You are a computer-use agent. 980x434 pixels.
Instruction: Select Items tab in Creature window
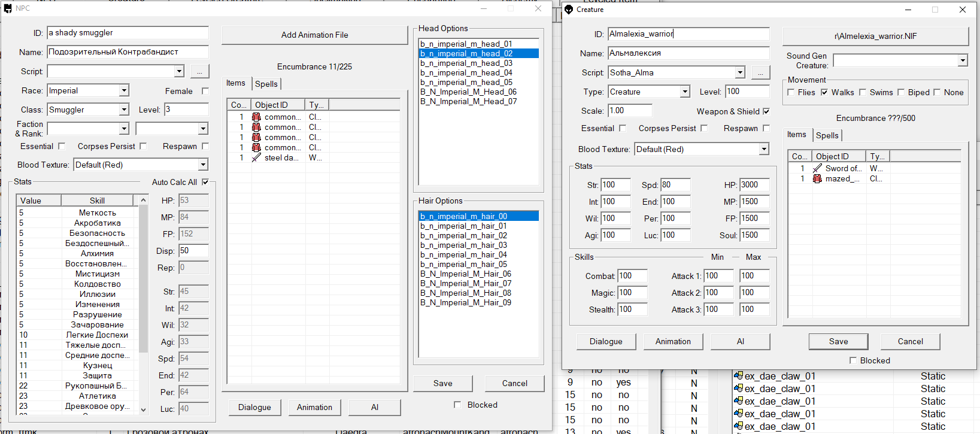coord(797,134)
